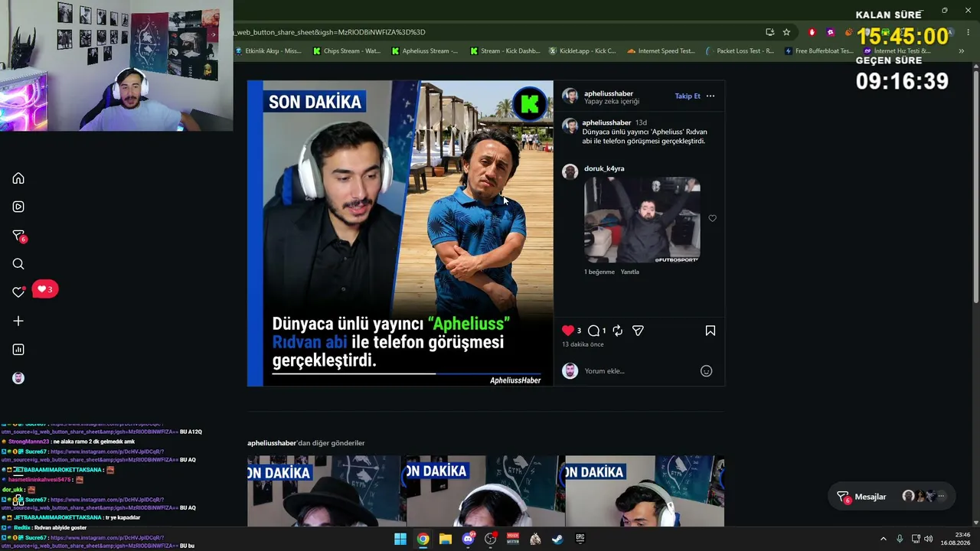Open Discord from the taskbar
Screen dimensions: 980x551
click(x=468, y=539)
